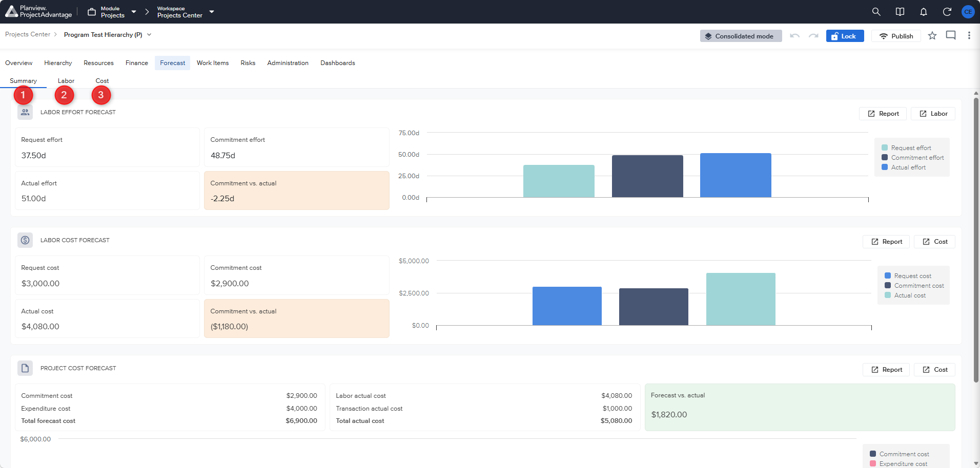
Task: Open the search icon in top bar
Action: coord(876,12)
